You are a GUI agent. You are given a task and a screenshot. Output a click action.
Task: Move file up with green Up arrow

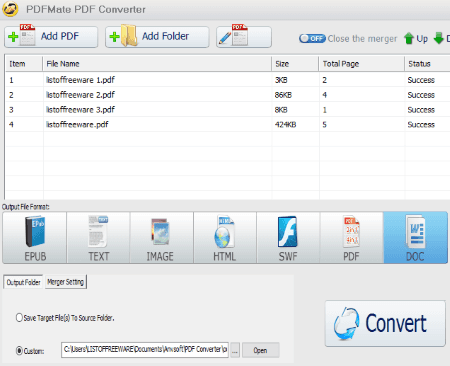(x=416, y=39)
